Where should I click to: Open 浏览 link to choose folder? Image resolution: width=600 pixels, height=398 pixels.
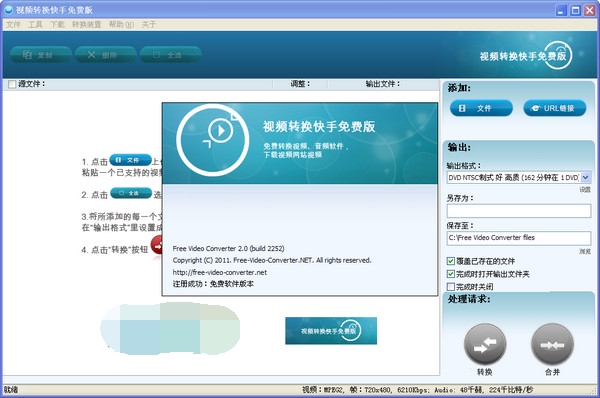click(x=585, y=251)
